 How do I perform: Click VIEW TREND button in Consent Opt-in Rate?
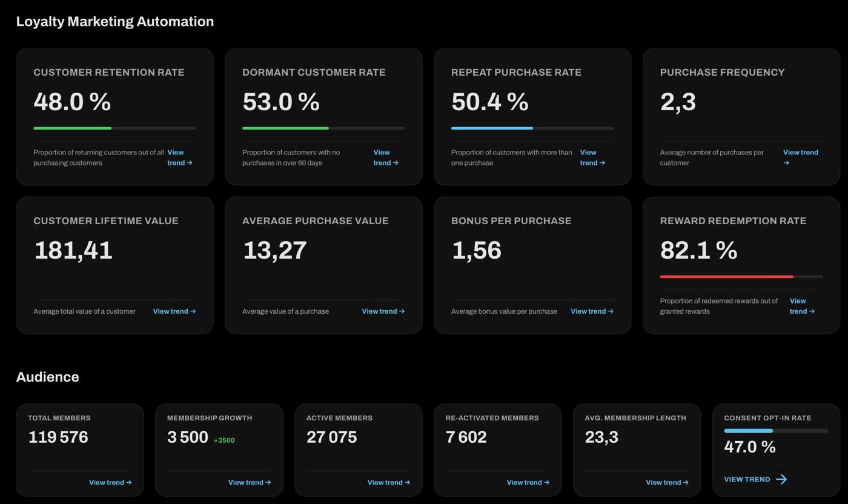click(x=756, y=479)
